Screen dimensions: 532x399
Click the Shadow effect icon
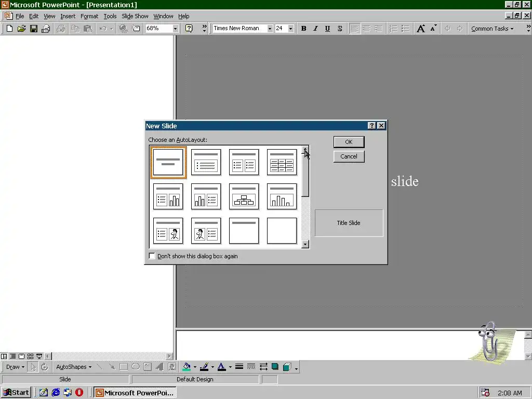coord(275,367)
